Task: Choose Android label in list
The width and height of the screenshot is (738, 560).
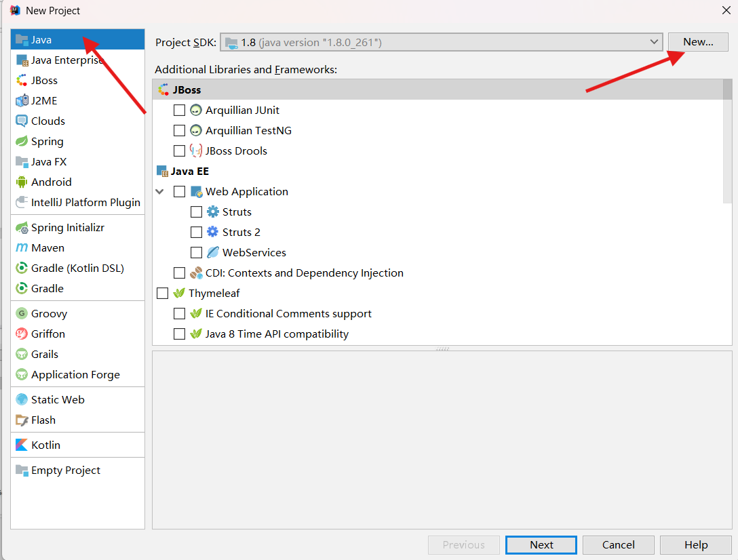Action: (x=52, y=182)
